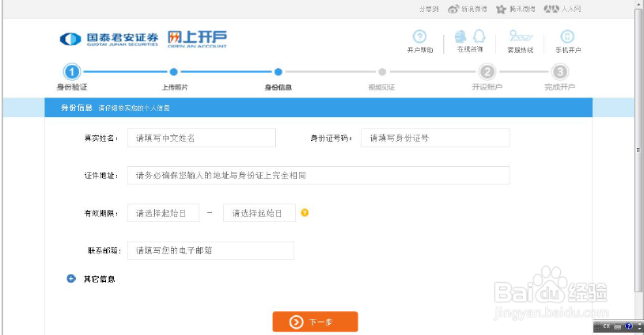Focus the 真实姓名 input field
Screen dimensions: 644x335
click(x=202, y=138)
